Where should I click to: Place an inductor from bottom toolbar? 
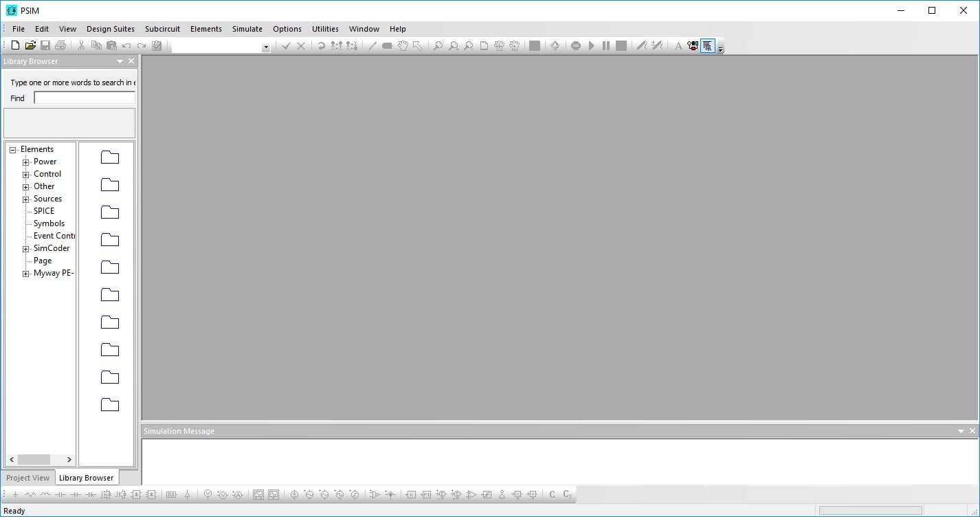[45, 494]
